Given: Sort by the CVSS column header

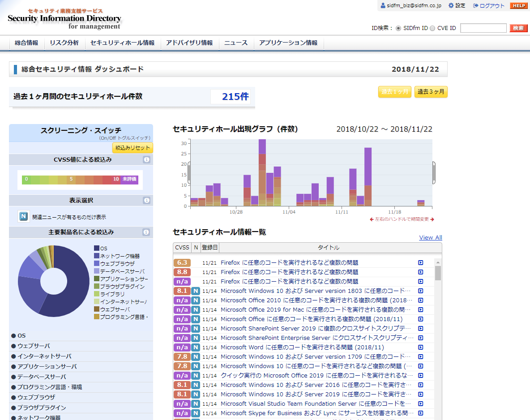Looking at the screenshot, I should point(182,248).
